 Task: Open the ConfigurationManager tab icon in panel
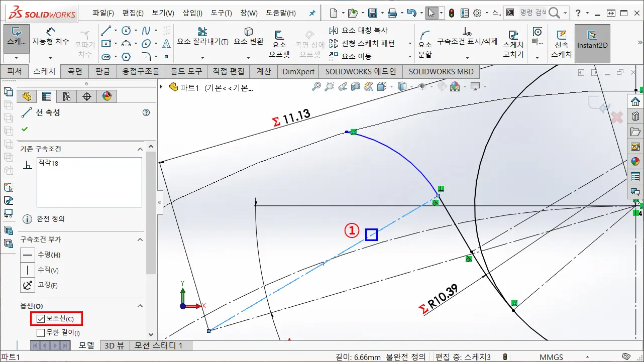coord(66,96)
